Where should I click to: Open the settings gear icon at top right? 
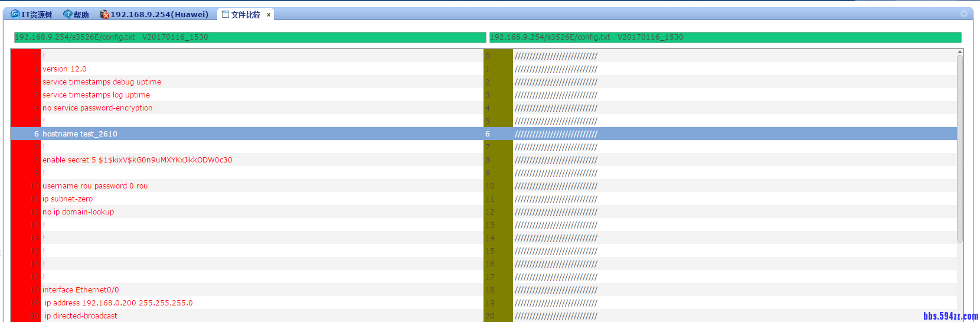coord(963,14)
